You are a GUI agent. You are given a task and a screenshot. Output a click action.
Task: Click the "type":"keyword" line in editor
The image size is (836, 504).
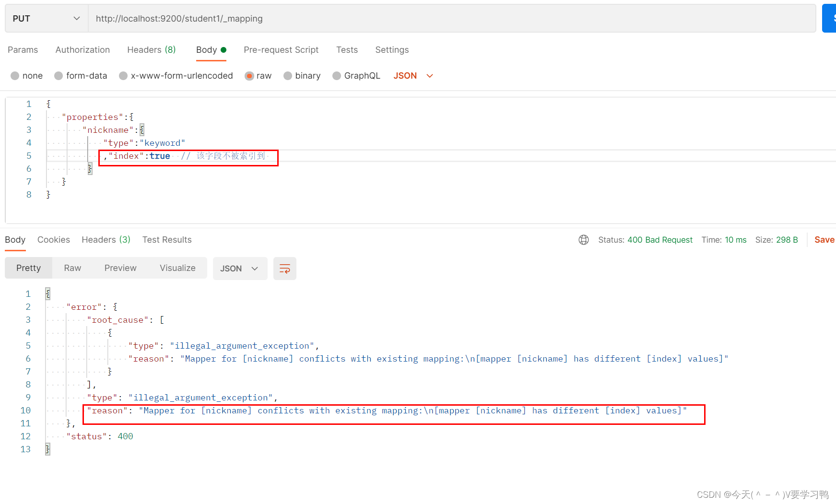(x=144, y=143)
